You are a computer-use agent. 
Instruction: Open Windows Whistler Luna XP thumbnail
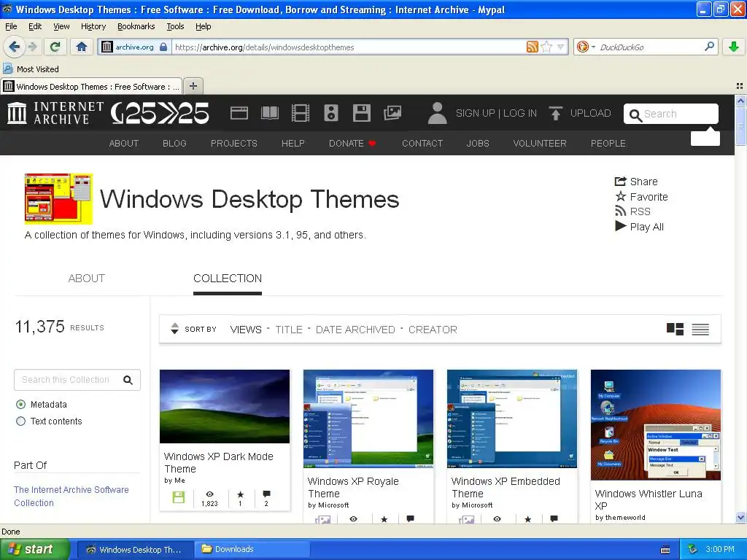(656, 425)
